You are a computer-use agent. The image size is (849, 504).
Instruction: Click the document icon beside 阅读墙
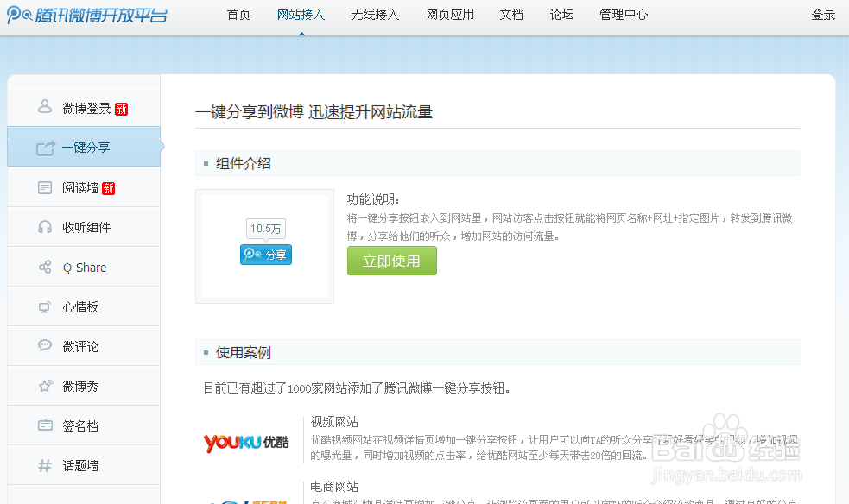(x=44, y=187)
